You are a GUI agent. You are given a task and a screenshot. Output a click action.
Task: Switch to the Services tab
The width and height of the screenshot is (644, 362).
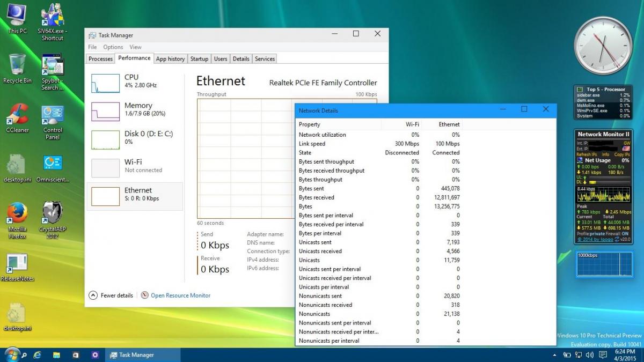tap(265, 59)
